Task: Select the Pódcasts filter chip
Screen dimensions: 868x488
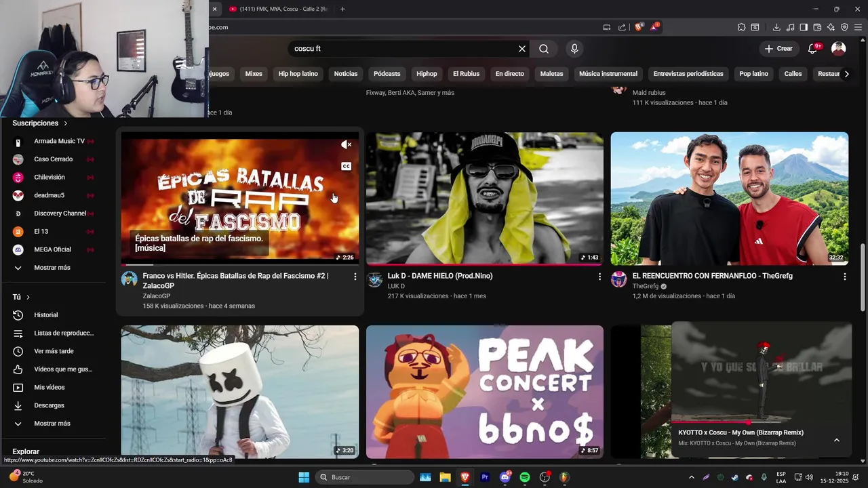Action: [x=387, y=74]
